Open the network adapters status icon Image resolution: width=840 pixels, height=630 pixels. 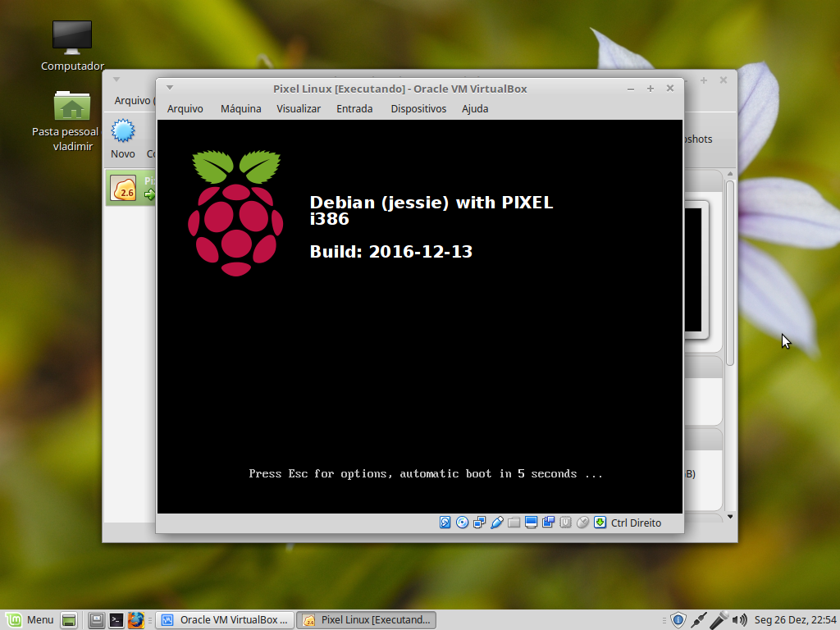pos(479,523)
